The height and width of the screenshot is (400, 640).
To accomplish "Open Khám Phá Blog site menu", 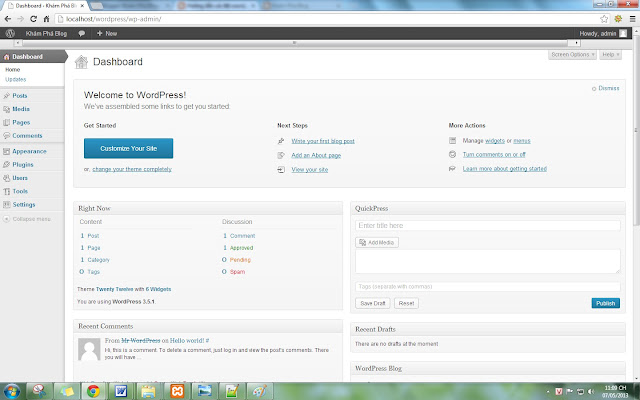I will coord(46,33).
